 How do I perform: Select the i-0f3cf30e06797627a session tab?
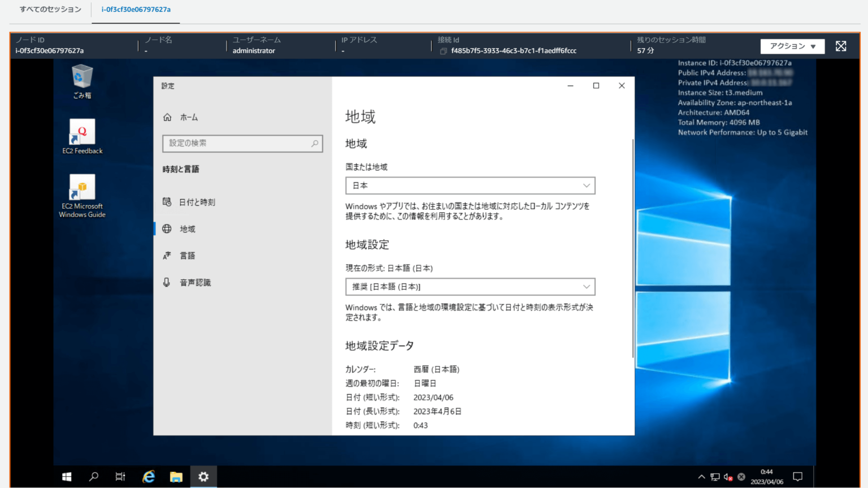pos(136,9)
